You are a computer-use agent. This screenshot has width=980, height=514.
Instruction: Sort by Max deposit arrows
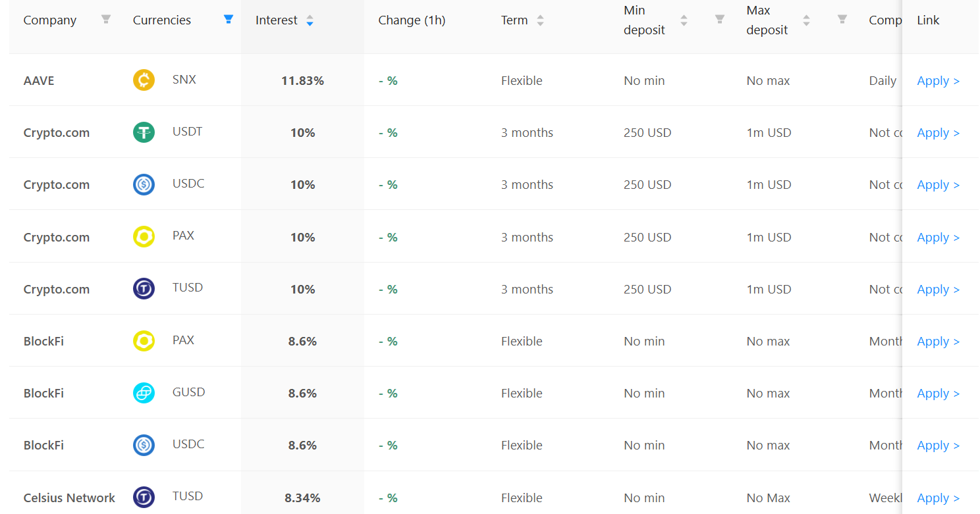coord(806,20)
